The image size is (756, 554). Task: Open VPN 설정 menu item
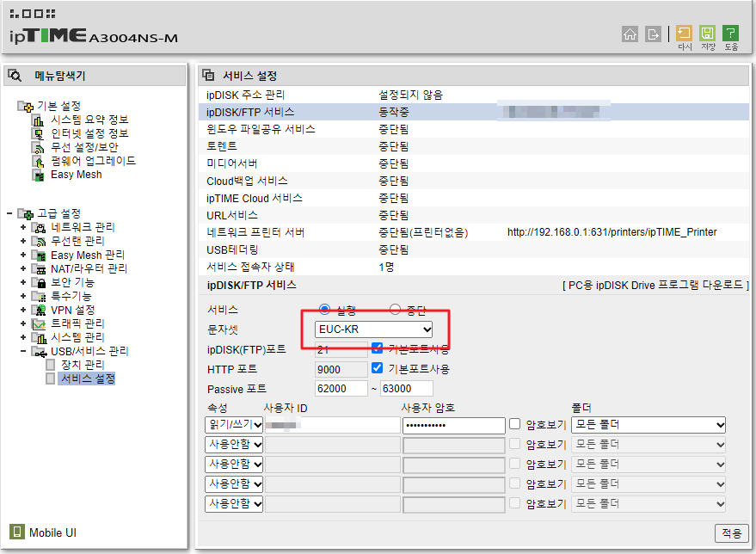tap(73, 310)
